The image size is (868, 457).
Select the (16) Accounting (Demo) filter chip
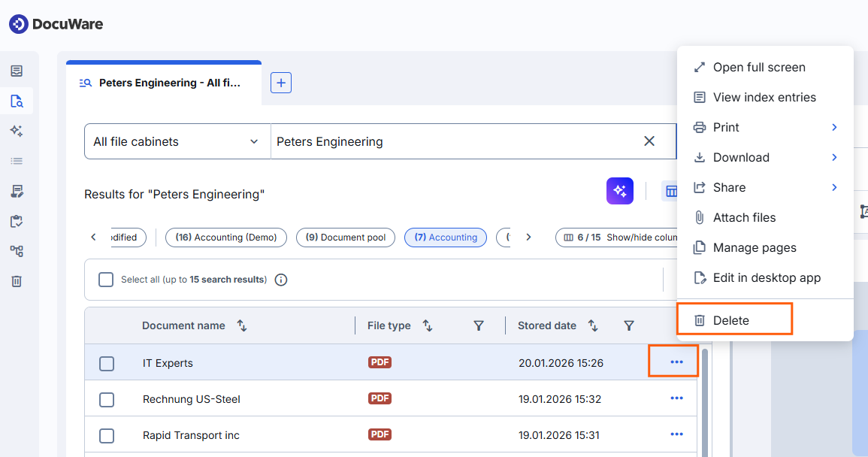point(226,237)
